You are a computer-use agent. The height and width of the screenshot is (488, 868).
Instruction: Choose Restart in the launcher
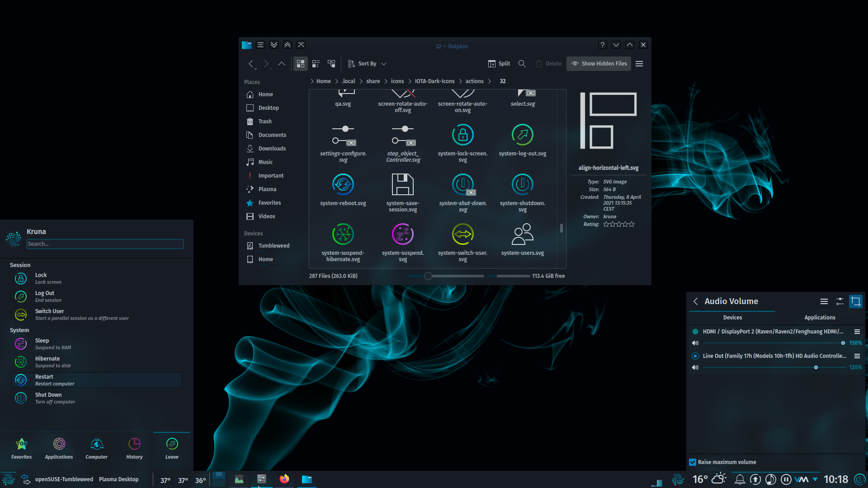pos(97,380)
